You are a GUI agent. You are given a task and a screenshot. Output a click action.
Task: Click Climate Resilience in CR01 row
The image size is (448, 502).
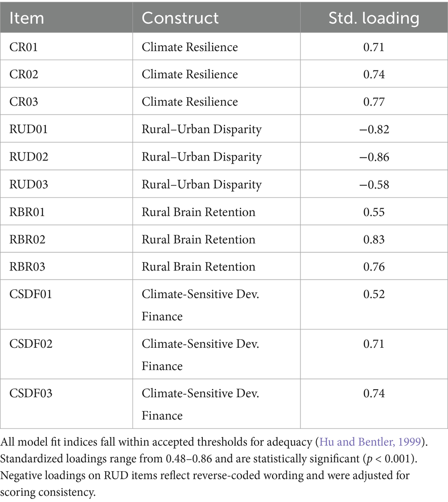(x=190, y=47)
